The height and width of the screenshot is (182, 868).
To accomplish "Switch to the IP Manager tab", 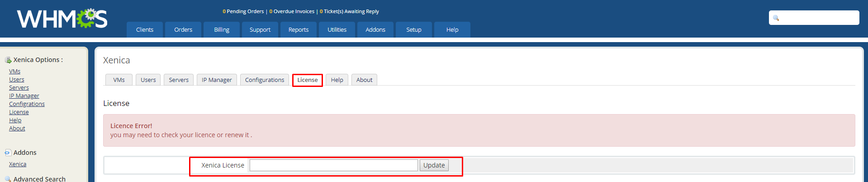I will [217, 80].
